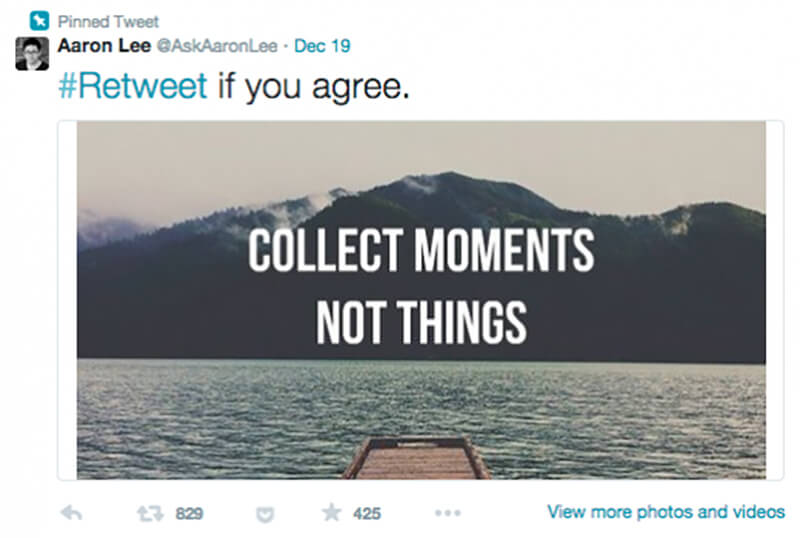Image resolution: width=800 pixels, height=538 pixels.
Task: Open the three-dot more options menu
Action: [x=447, y=512]
